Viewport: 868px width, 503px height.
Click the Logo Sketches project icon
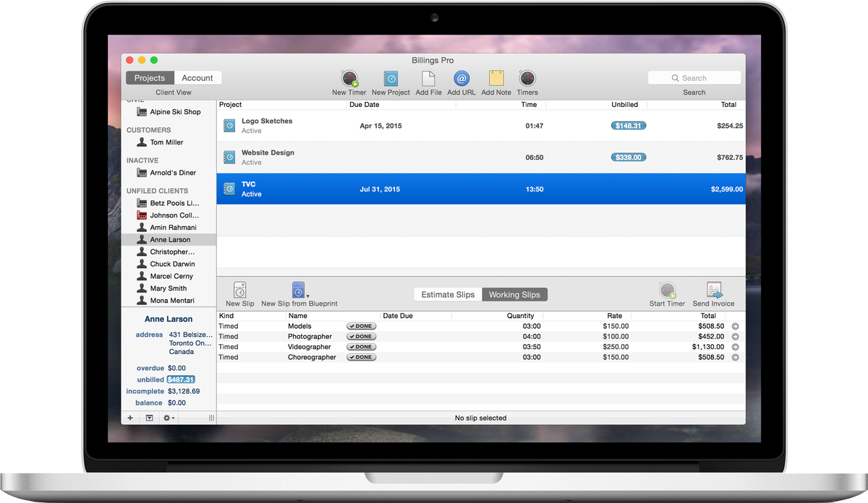(x=229, y=126)
